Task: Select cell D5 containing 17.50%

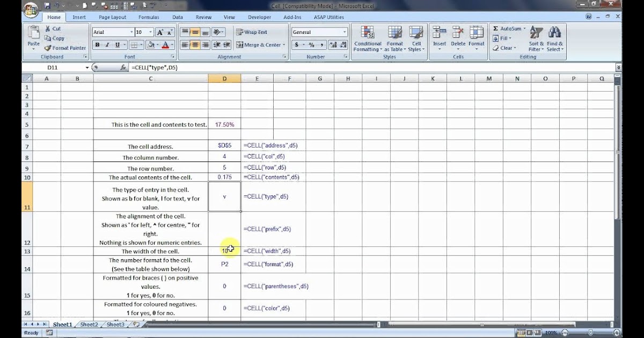Action: [224, 124]
